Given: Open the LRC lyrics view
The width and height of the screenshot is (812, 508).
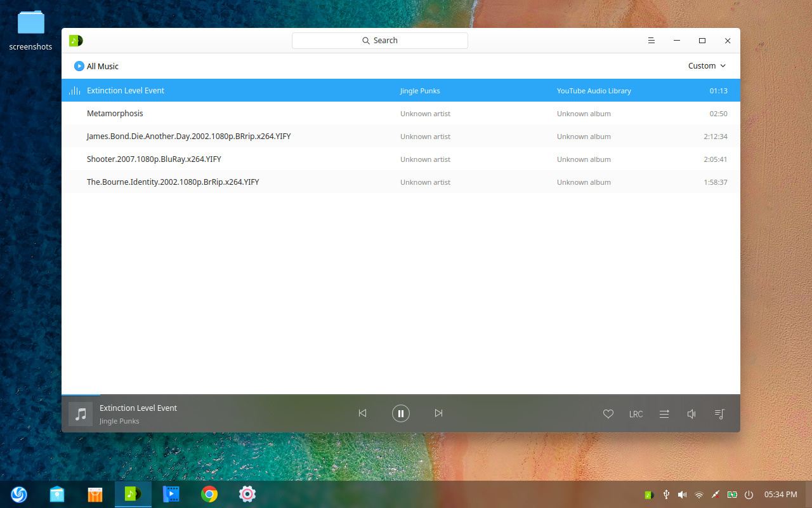Looking at the screenshot, I should 636,413.
